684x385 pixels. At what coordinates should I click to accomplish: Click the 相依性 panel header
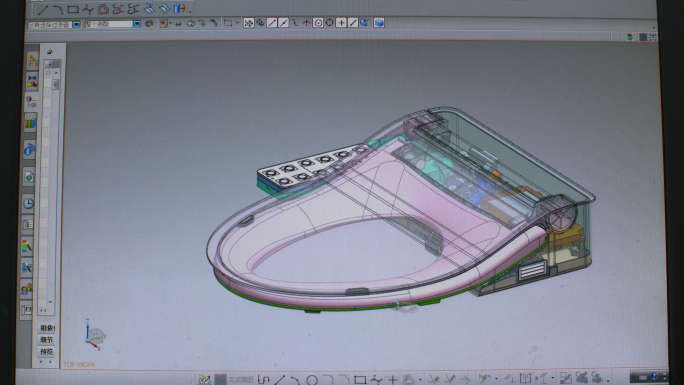47,328
